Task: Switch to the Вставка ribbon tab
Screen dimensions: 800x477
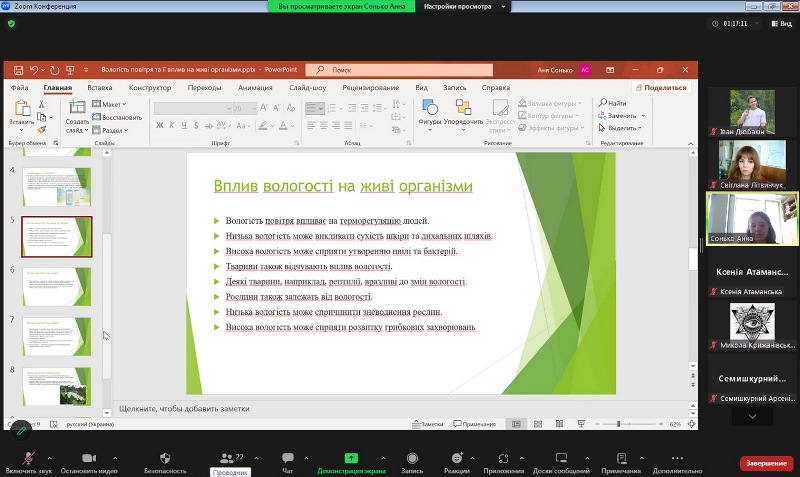Action: (99, 87)
